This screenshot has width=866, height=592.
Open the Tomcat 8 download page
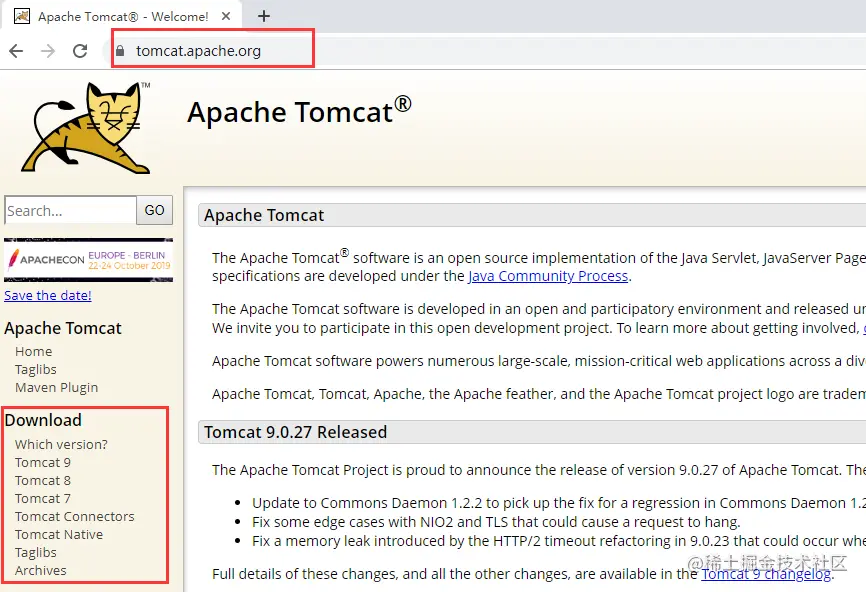tap(42, 480)
